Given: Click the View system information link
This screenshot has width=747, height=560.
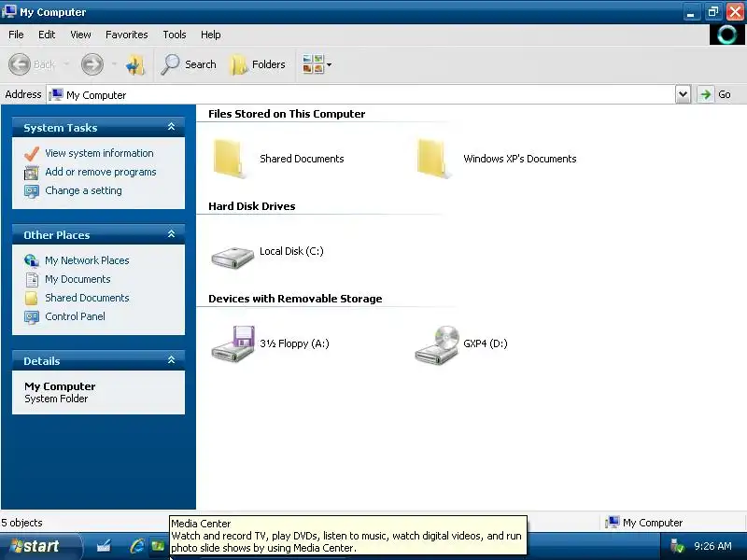Looking at the screenshot, I should click(x=99, y=153).
